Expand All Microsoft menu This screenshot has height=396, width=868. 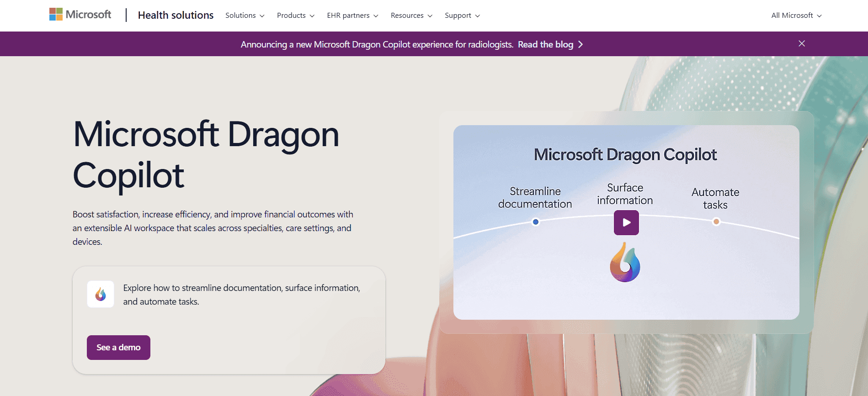pos(796,16)
